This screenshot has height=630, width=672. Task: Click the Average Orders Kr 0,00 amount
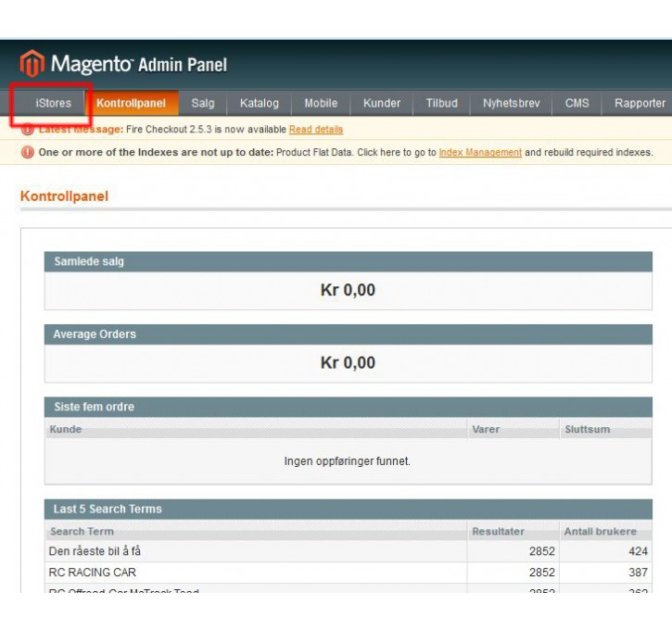coord(348,363)
